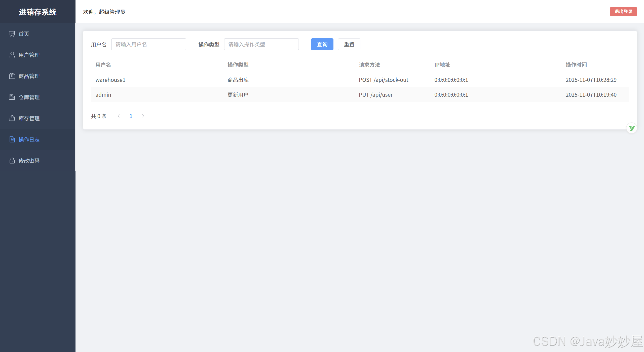Click timestamp 2025-11-07T10:28:29
The width and height of the screenshot is (644, 352).
point(591,80)
